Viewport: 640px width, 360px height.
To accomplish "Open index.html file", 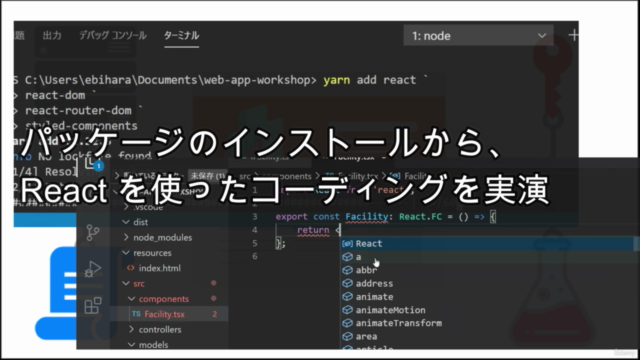I will pyautogui.click(x=160, y=268).
